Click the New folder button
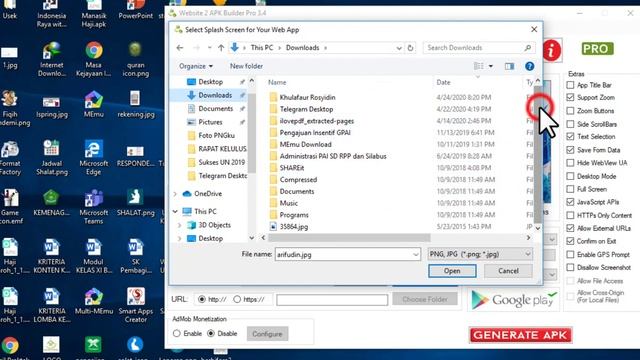Viewport: 640px width, 360px height. (246, 66)
